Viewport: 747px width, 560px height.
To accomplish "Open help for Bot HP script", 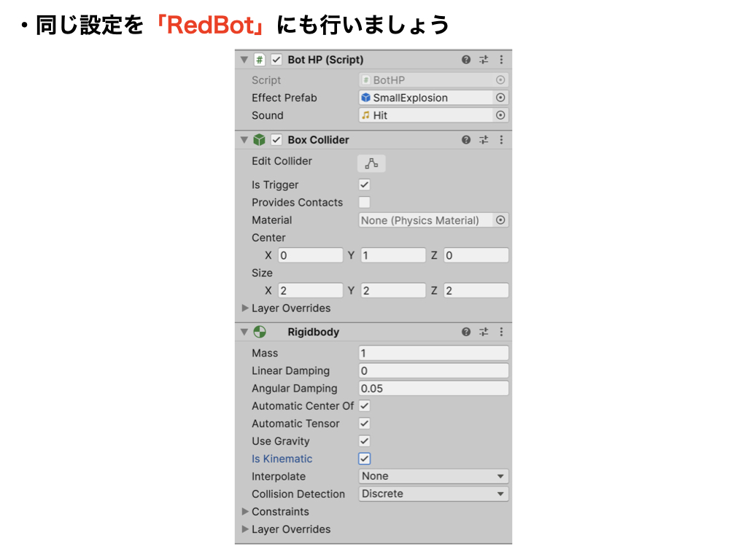I will coord(466,60).
